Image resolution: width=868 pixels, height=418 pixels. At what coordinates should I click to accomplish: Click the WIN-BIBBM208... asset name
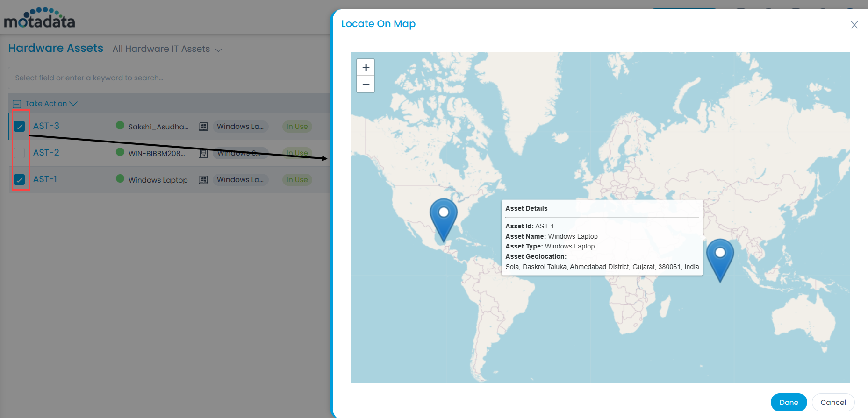click(x=157, y=154)
